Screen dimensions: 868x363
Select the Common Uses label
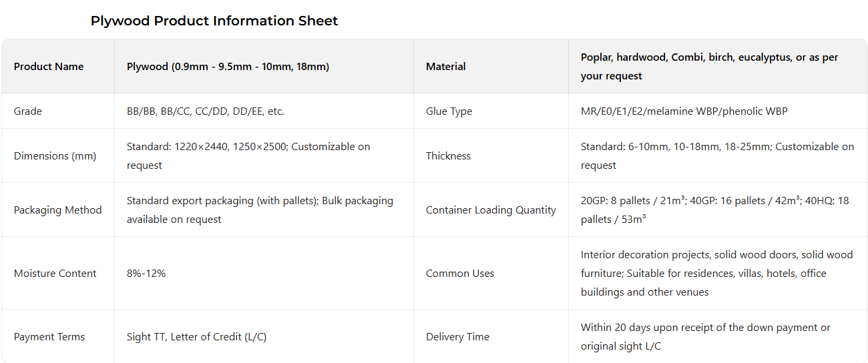point(460,274)
